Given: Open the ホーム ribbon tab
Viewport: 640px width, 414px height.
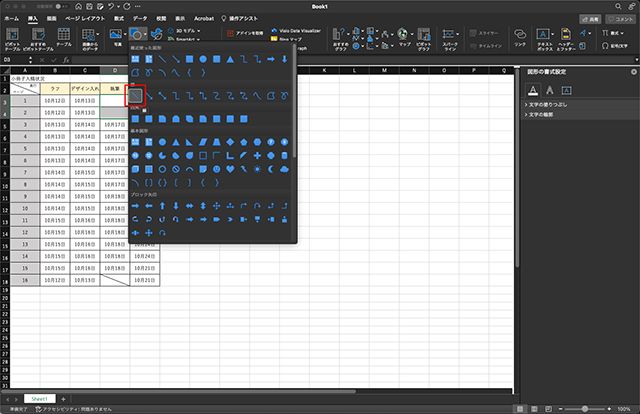Looking at the screenshot, I should [11, 18].
